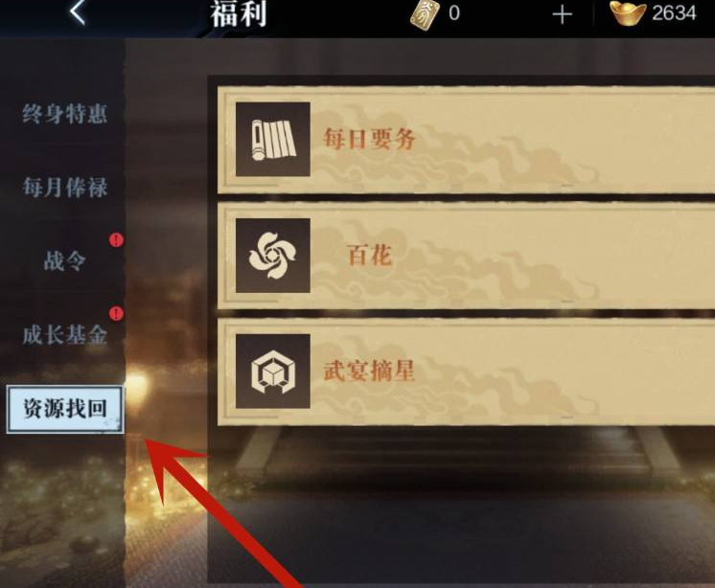The height and width of the screenshot is (588, 715).
Task: Tap the flower pinwheel icon for 百花
Action: click(x=273, y=256)
